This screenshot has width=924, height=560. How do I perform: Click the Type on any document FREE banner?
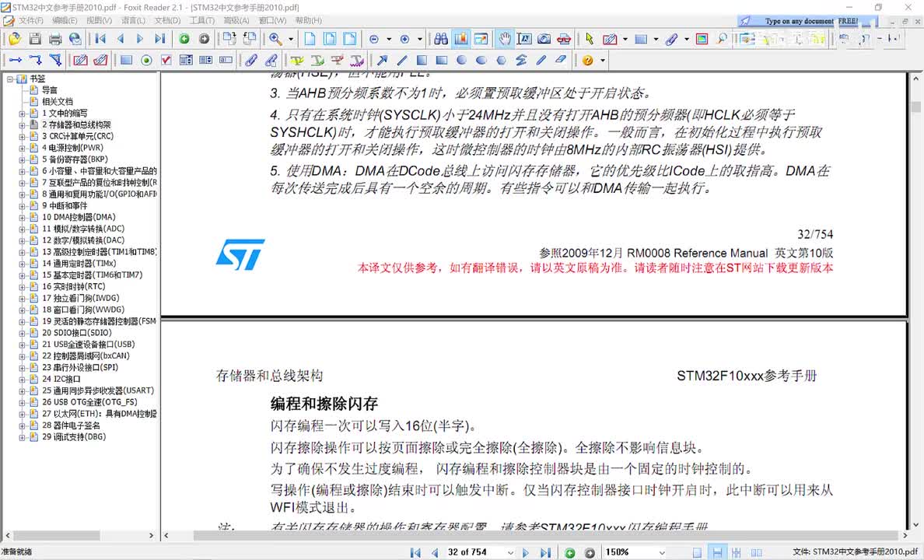coord(807,21)
